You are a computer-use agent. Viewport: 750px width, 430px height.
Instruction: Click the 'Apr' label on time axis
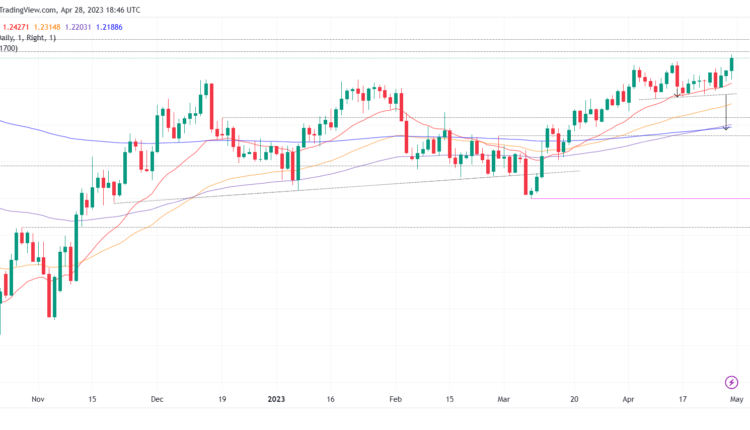tap(627, 399)
